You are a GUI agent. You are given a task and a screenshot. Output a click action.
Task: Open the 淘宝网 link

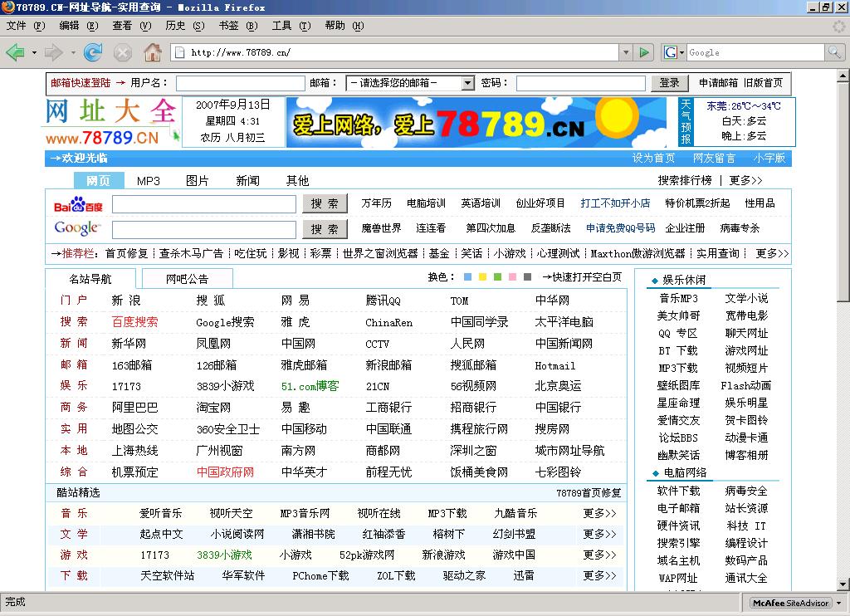click(213, 408)
